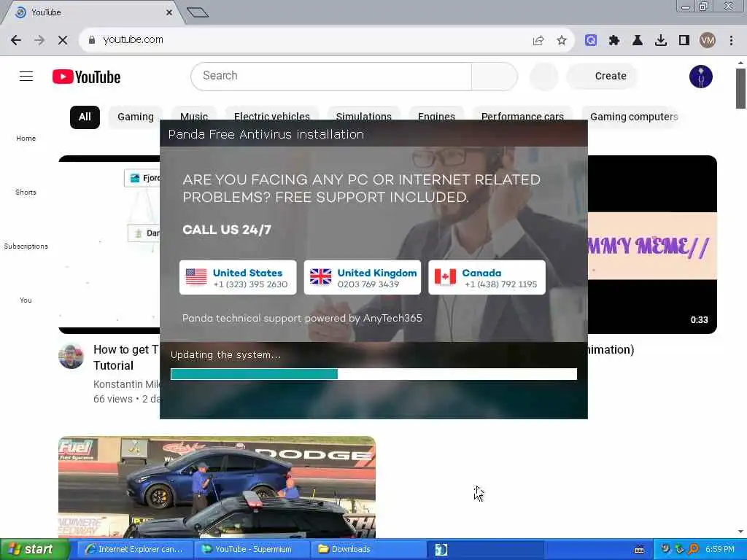Image resolution: width=747 pixels, height=560 pixels.
Task: Open the How to get Tutorial video title
Action: click(x=126, y=357)
